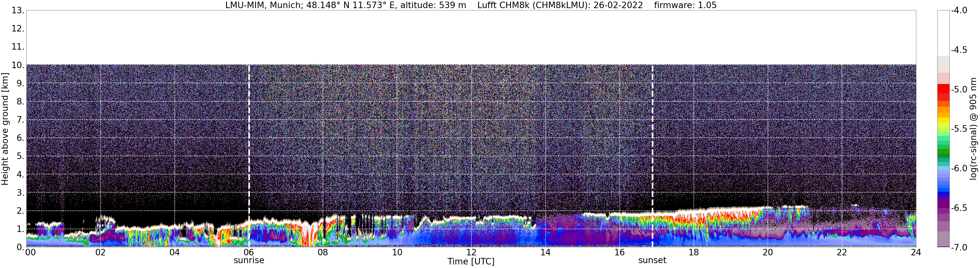
Task: Click the '02' time tick label
Action: (100, 252)
